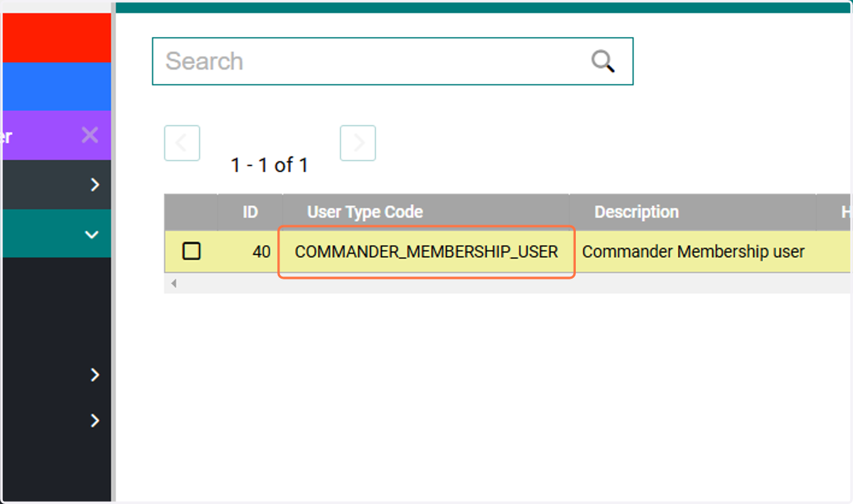Close the purple sidebar item with X
The image size is (853, 504).
[x=90, y=134]
